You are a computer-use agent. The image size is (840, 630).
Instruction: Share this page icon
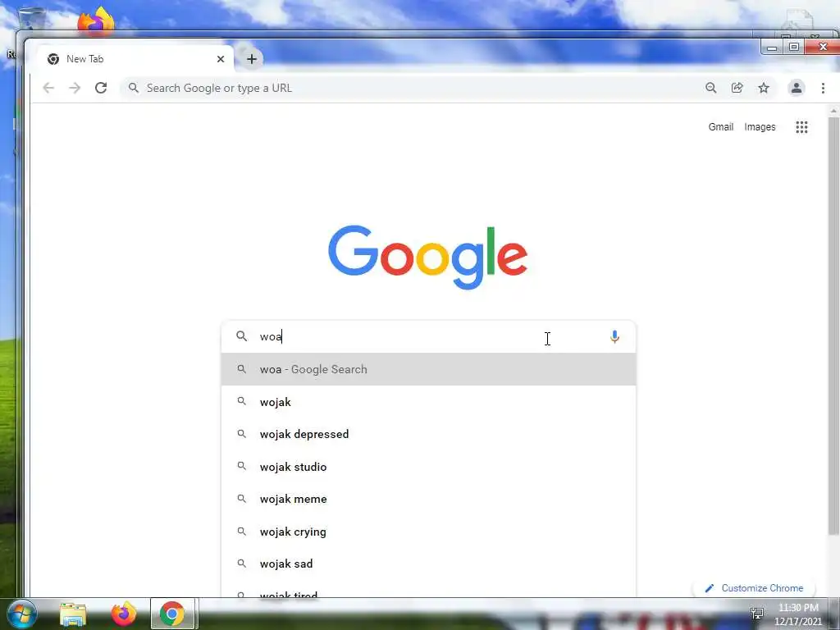(x=737, y=88)
